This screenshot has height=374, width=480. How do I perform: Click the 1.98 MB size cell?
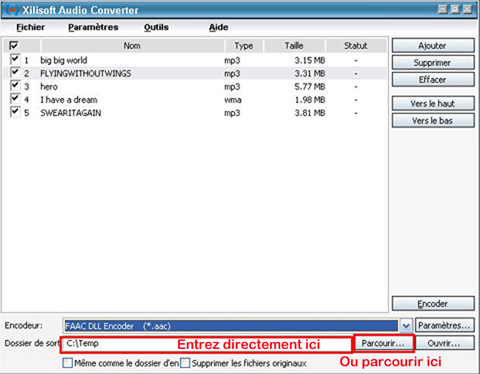click(x=310, y=100)
